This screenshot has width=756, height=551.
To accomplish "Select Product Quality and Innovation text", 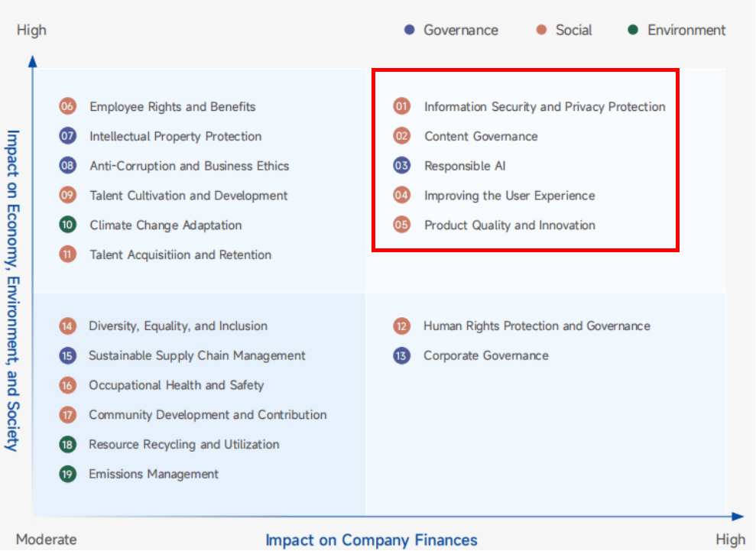I will point(510,225).
